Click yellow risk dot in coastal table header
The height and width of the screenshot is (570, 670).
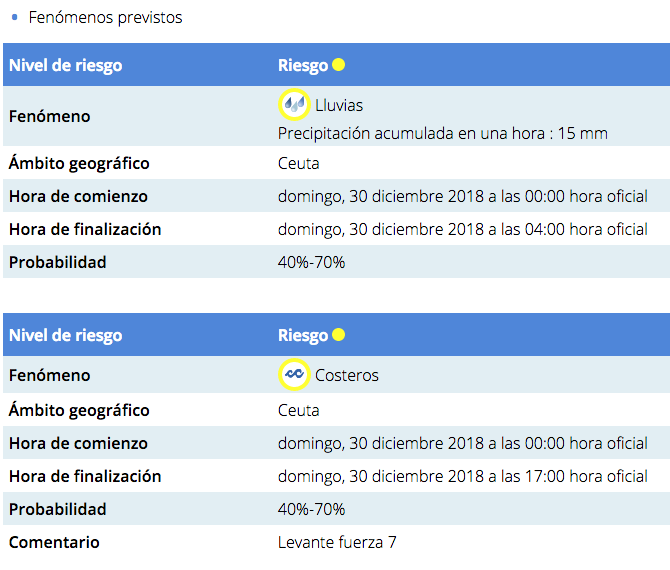click(339, 335)
